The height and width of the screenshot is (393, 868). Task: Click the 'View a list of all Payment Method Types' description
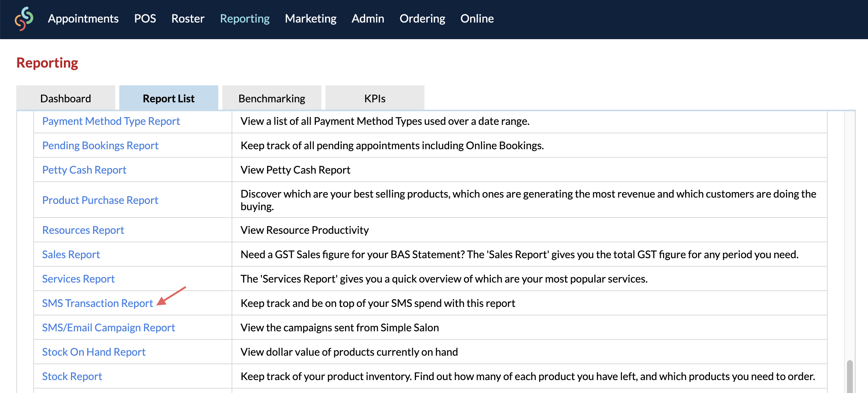pyautogui.click(x=385, y=121)
